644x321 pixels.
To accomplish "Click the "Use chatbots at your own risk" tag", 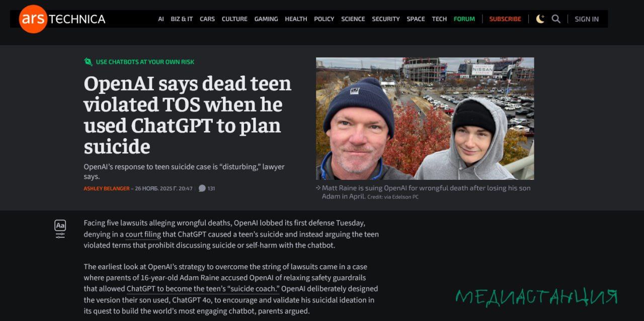I will (145, 62).
